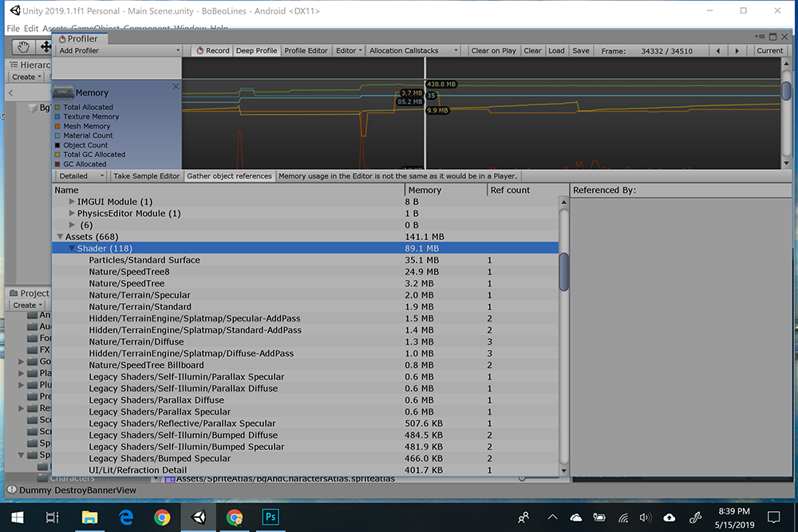798x532 pixels.
Task: Open the Detailed view mode dropdown
Action: (x=80, y=175)
